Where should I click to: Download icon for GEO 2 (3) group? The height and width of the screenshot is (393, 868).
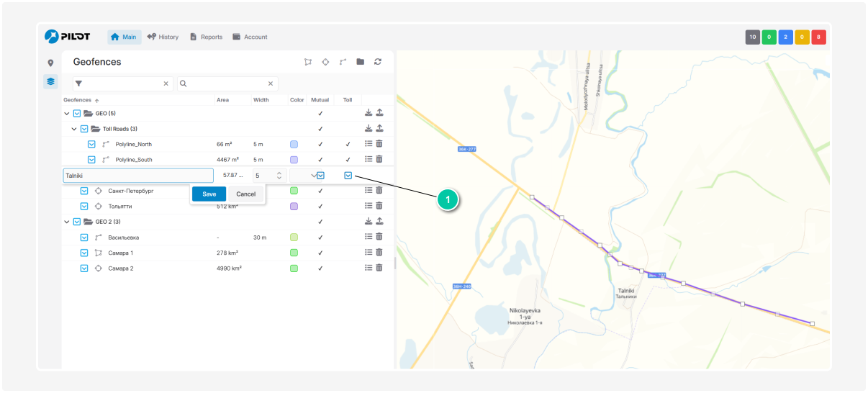point(369,221)
